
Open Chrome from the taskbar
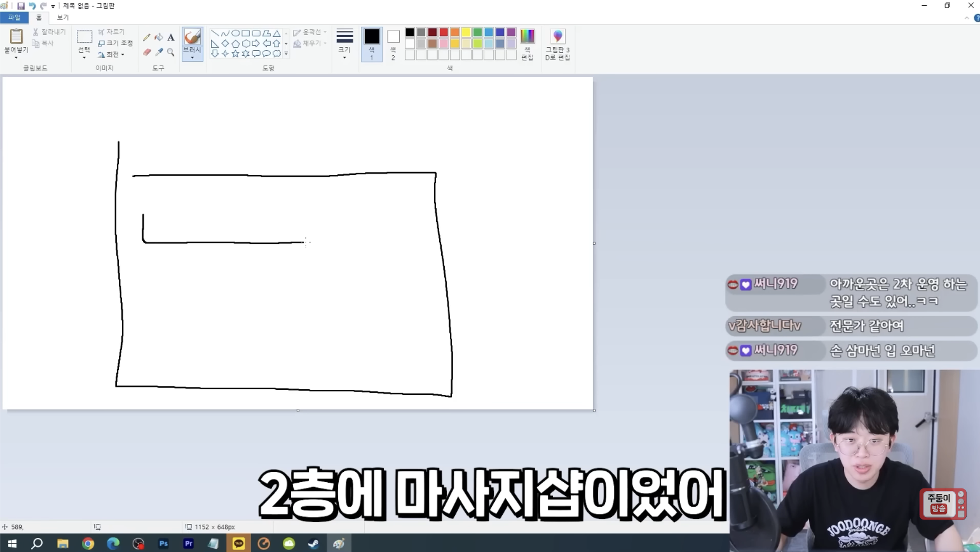pyautogui.click(x=88, y=543)
